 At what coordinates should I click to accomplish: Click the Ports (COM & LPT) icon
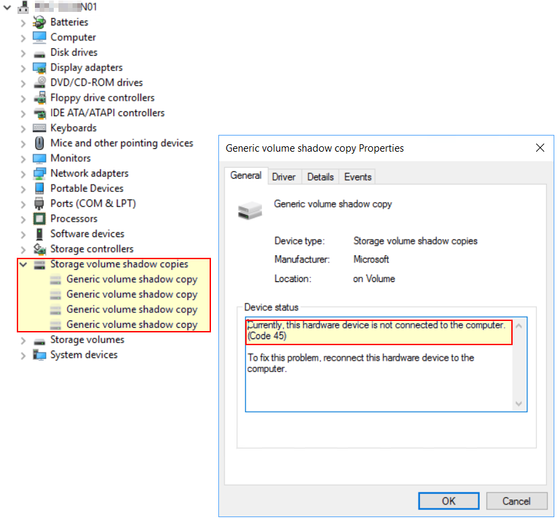[x=39, y=204]
